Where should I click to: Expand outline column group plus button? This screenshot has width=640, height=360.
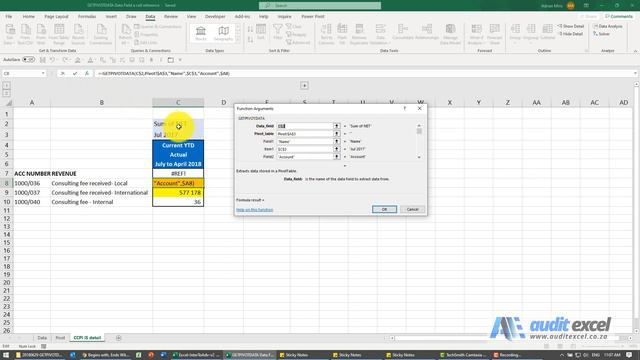[x=304, y=86]
